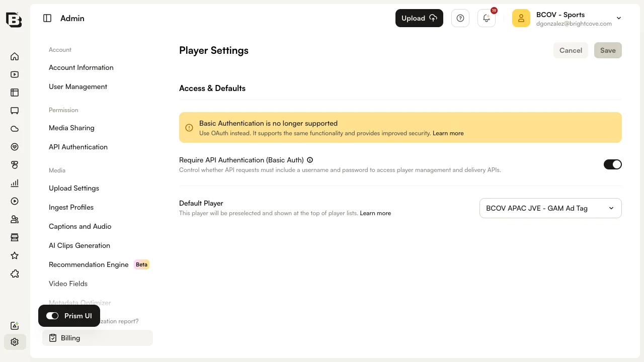Open the circled play players icon
This screenshot has width=644, height=362.
pyautogui.click(x=15, y=201)
